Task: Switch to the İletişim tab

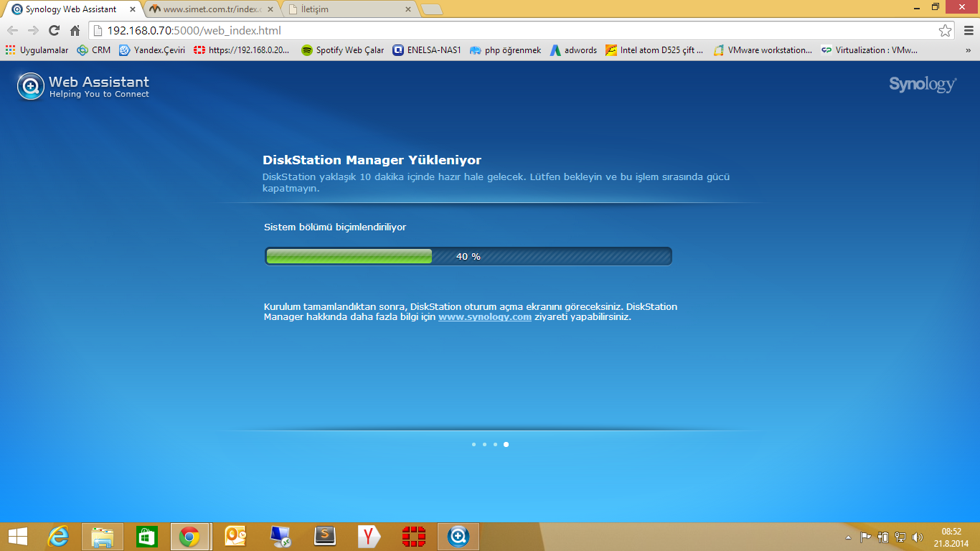Action: point(348,9)
